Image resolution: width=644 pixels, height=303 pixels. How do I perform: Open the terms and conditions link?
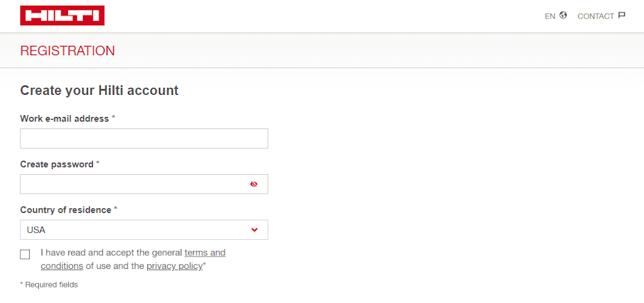pyautogui.click(x=205, y=253)
